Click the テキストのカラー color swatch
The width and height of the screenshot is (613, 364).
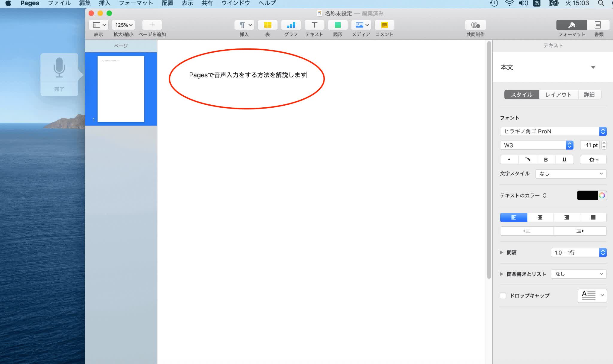(588, 195)
